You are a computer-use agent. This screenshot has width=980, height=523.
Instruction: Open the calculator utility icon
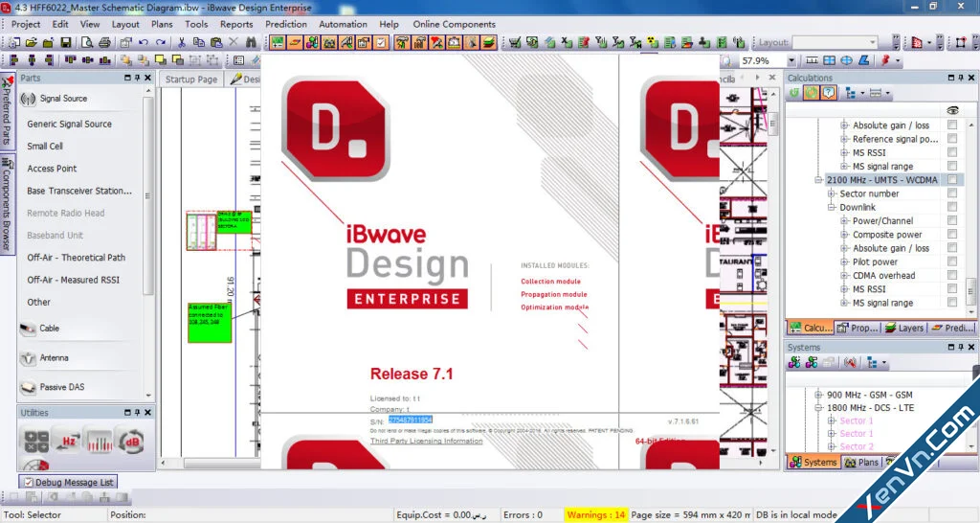(37, 441)
